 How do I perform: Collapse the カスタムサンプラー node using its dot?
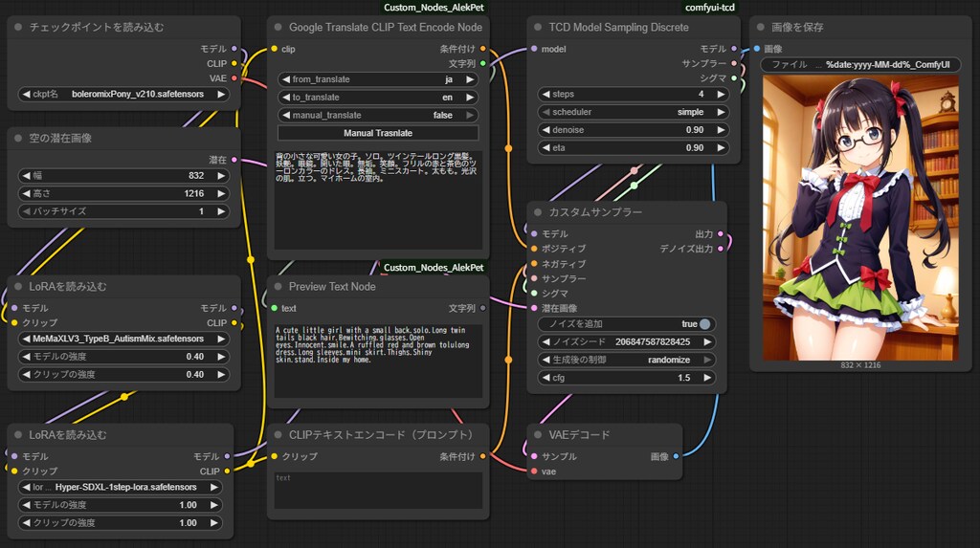(x=538, y=211)
